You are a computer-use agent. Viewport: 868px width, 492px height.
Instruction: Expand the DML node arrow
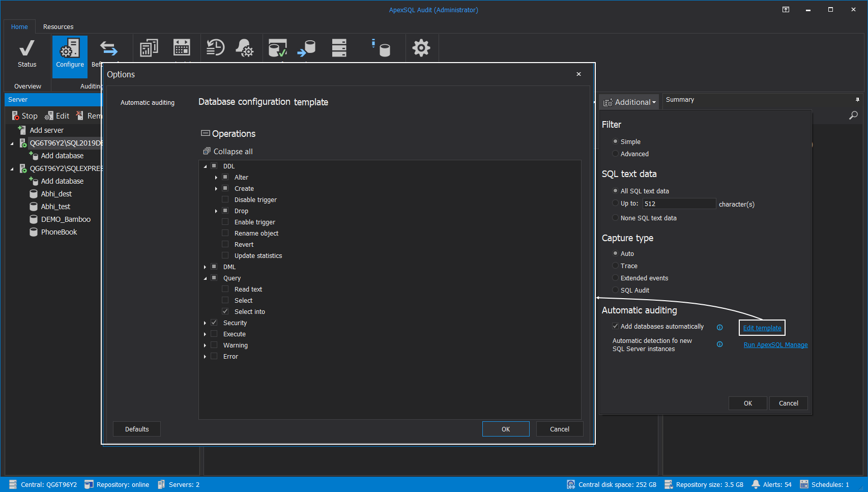205,267
